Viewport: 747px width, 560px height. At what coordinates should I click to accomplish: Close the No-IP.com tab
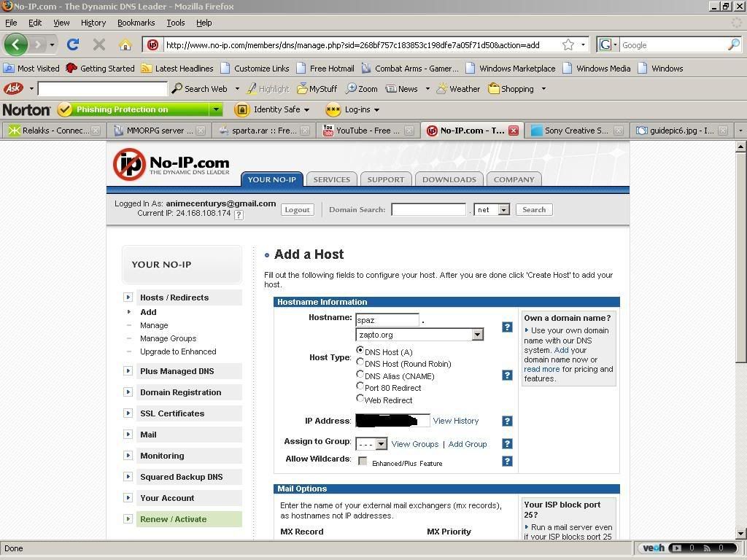coord(513,131)
